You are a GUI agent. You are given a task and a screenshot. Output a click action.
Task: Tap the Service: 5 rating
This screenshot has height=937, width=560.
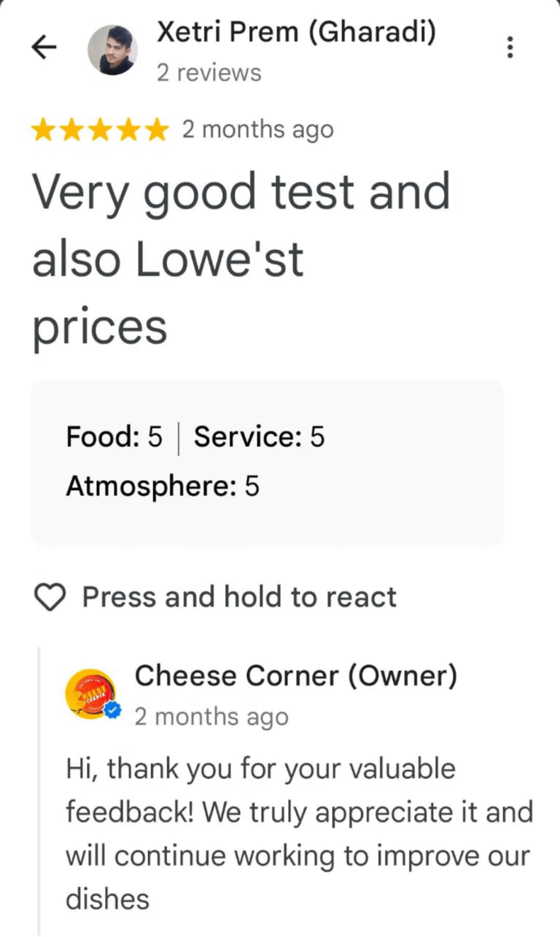259,438
